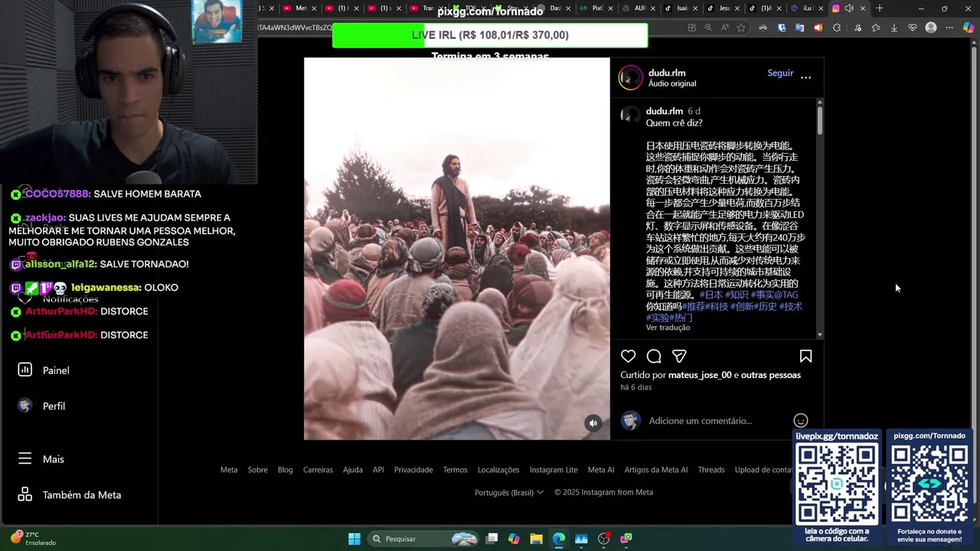The width and height of the screenshot is (980, 551).
Task: Open the Mais hamburger menu
Action: tap(41, 459)
